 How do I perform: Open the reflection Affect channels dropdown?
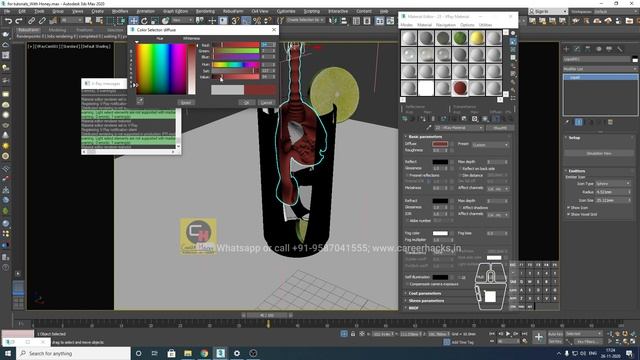[498, 189]
